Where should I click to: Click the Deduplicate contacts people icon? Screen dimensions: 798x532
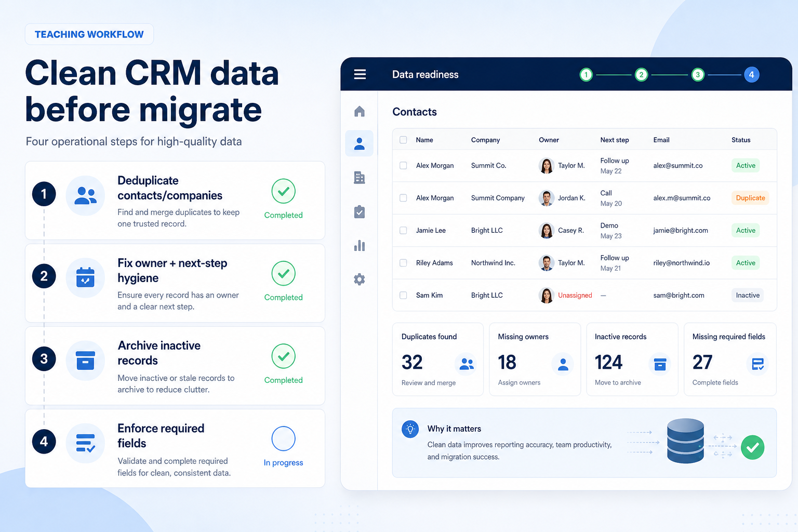tap(85, 195)
